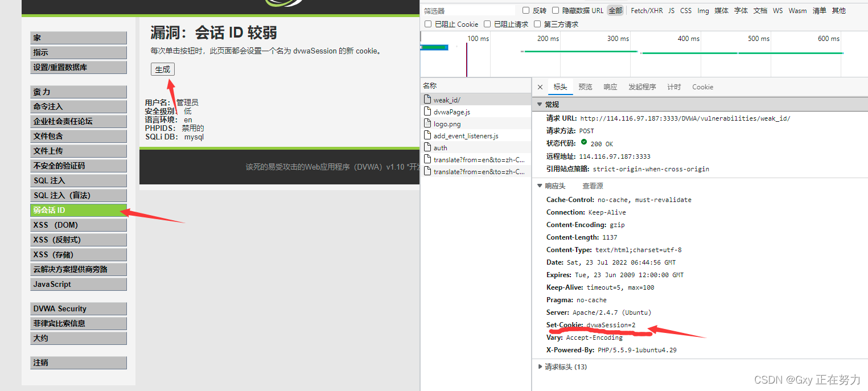Open the JavaScript menu item
868x391 pixels.
79,284
